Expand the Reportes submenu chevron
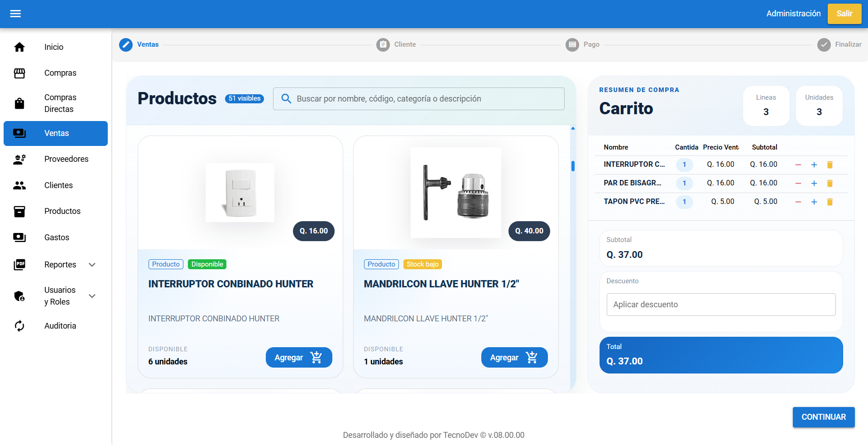 coord(92,265)
